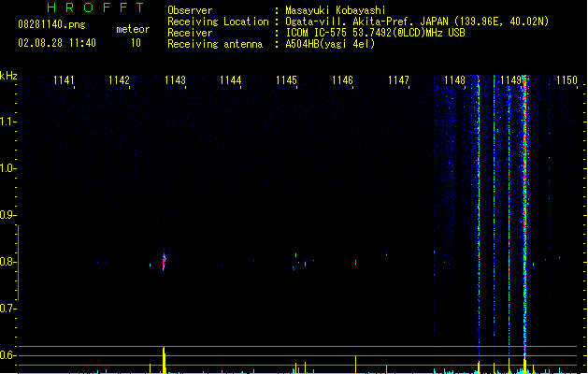
Task: Click the 0.6 frequency axis label
Action: (7, 355)
